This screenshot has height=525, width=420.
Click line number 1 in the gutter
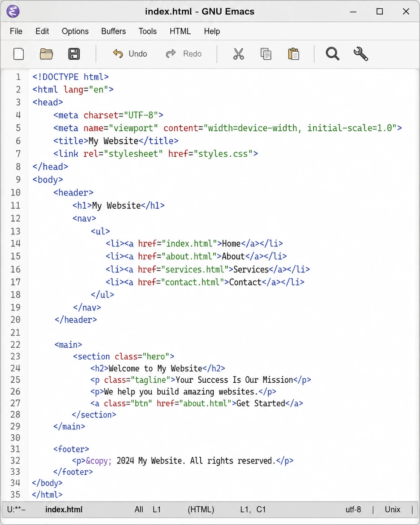[18, 77]
